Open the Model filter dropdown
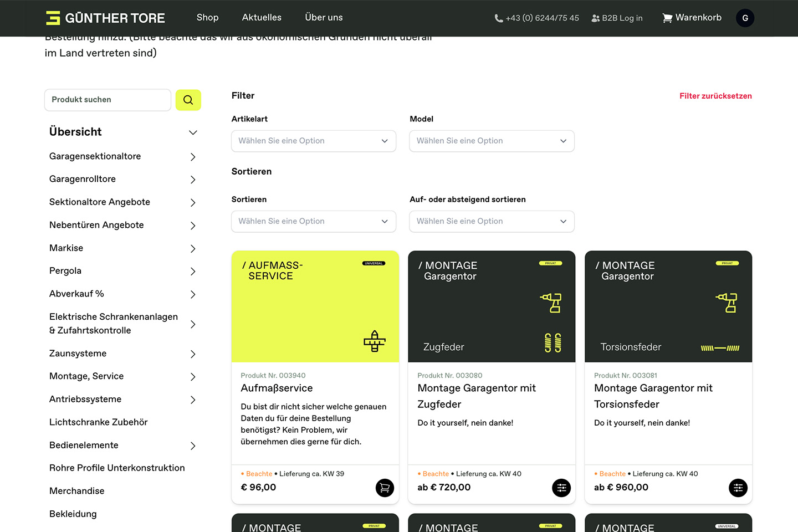 [492, 141]
